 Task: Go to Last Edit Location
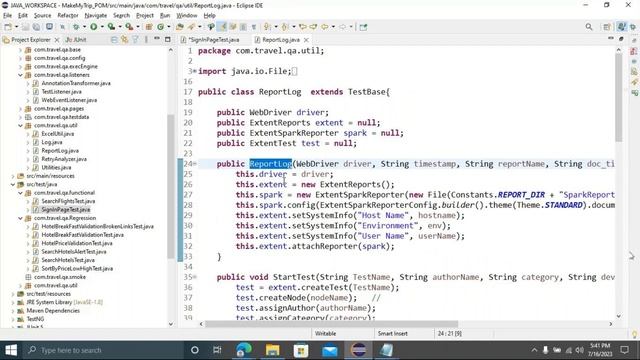(303, 27)
